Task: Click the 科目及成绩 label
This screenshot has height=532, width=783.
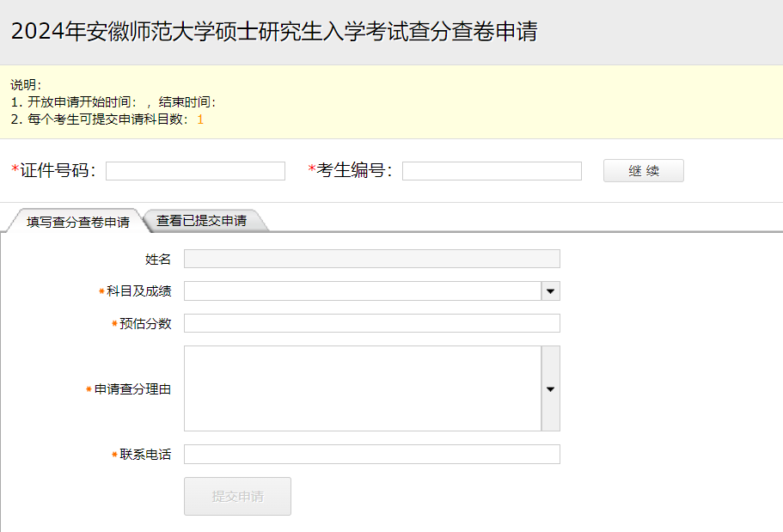Action: (x=139, y=291)
